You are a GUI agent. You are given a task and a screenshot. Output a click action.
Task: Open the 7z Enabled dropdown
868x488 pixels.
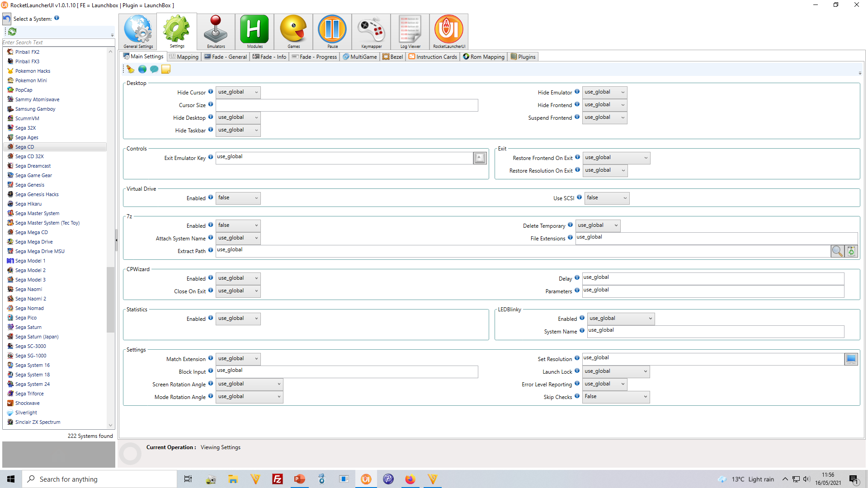pyautogui.click(x=238, y=225)
